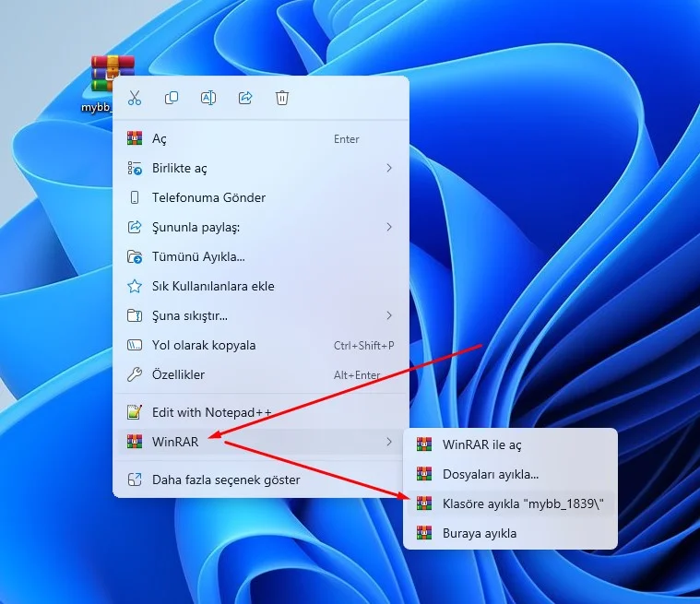Choose Tümünü Ayıkla...
The image size is (700, 604).
click(261, 256)
